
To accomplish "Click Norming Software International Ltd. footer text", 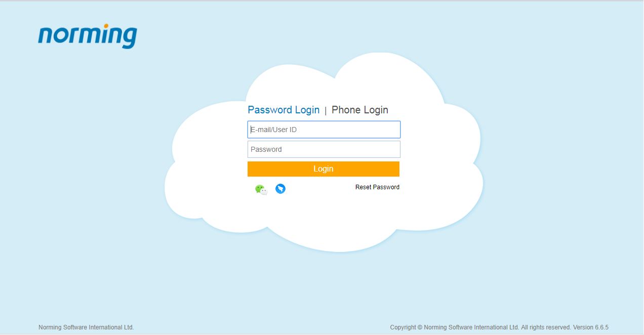I will pos(86,327).
